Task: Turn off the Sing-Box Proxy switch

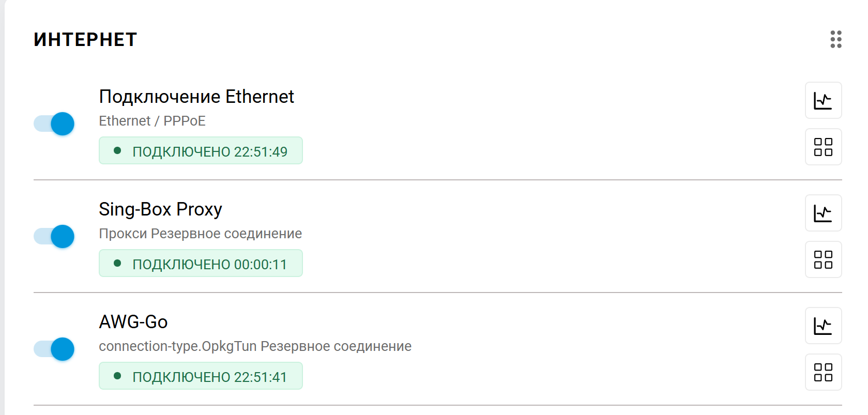Action: [x=54, y=237]
